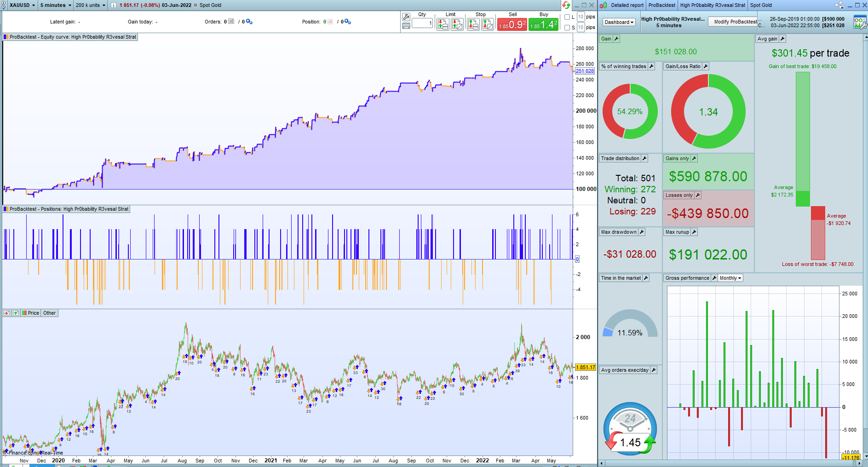Screen dimensions: 868x467
Task: Open trading settings wrench in the order toolbar
Action: point(406,17)
